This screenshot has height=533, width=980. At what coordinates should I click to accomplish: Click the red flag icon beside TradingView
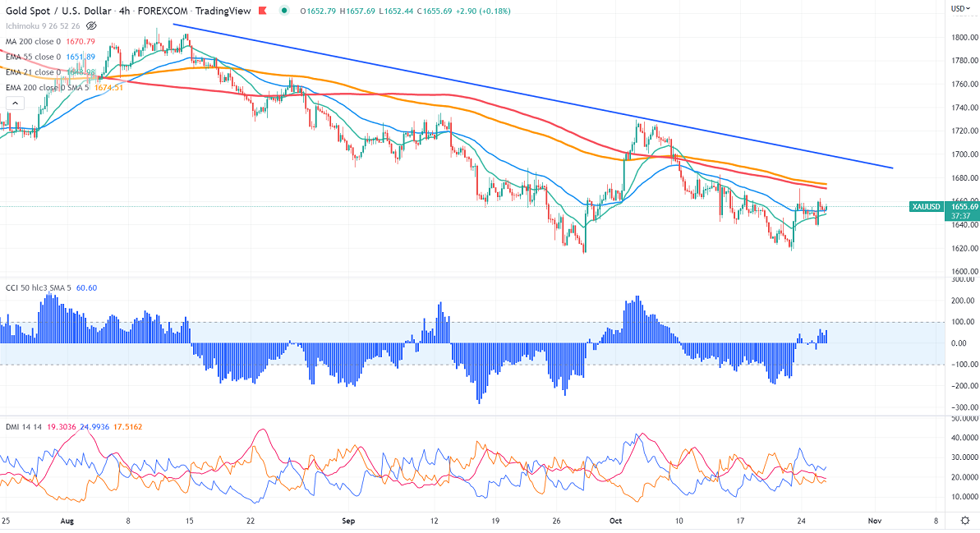263,11
